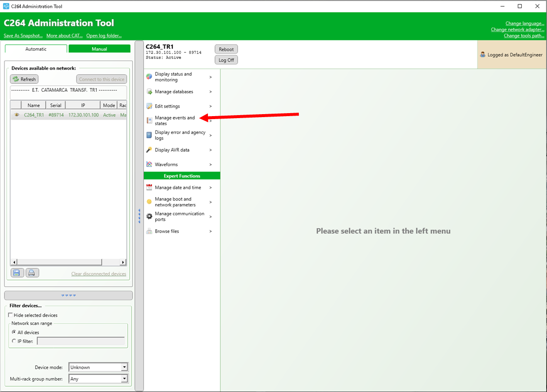This screenshot has height=392, width=547.
Task: Click the Display status and monitoring icon
Action: coord(149,77)
